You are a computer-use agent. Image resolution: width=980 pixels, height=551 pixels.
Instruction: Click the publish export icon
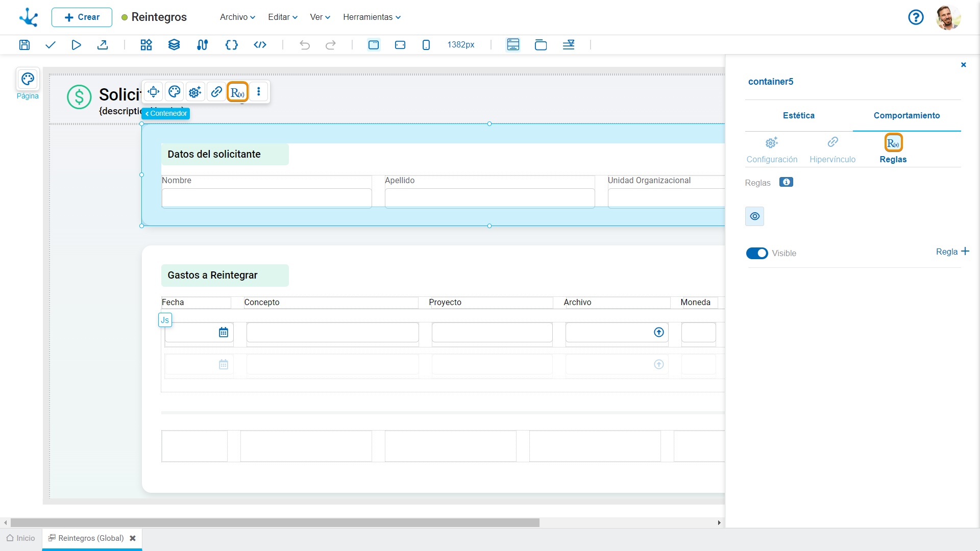point(103,45)
